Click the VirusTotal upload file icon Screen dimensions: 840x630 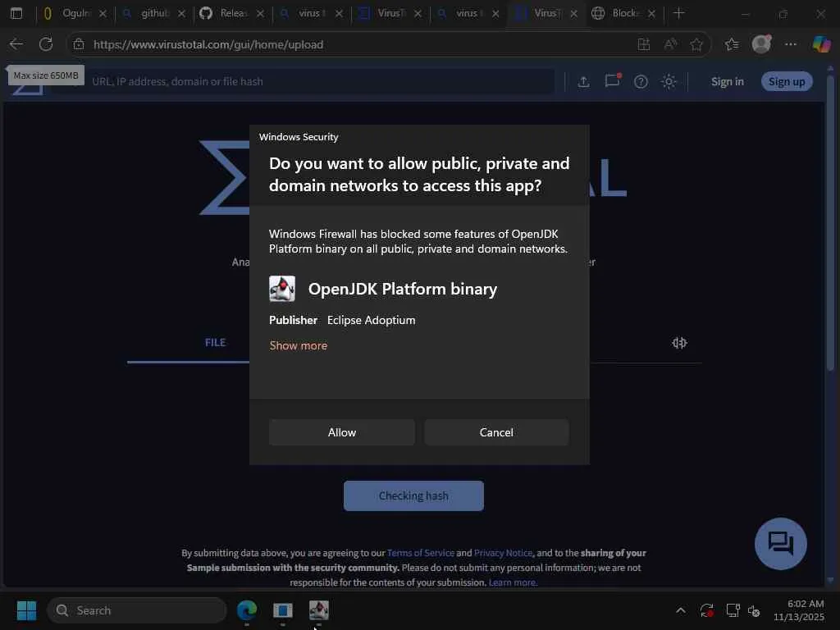tap(583, 81)
